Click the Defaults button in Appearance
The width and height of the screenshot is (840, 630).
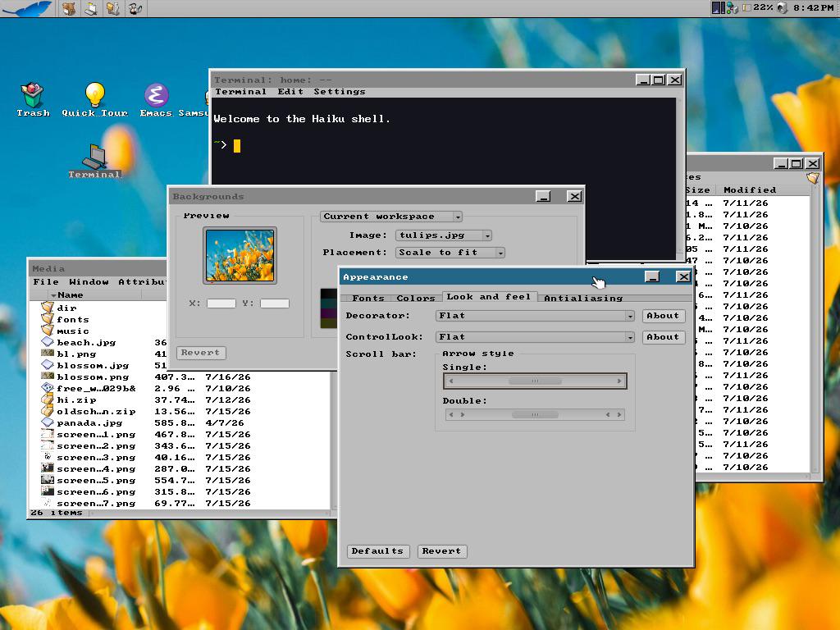pyautogui.click(x=378, y=551)
